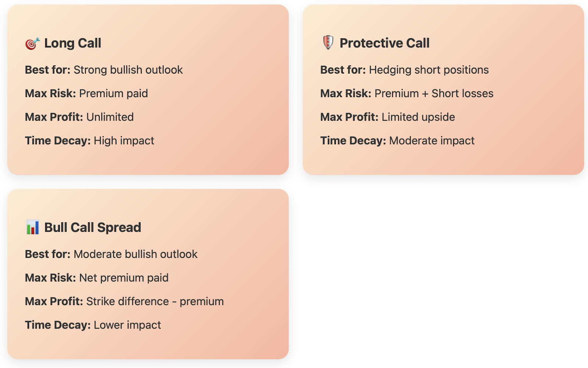Click the shield icon beside Protective Call
The image size is (588, 368).
[328, 43]
